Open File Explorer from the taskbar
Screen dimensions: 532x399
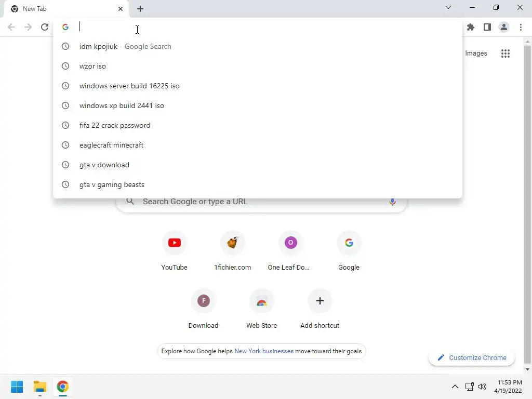coord(39,387)
